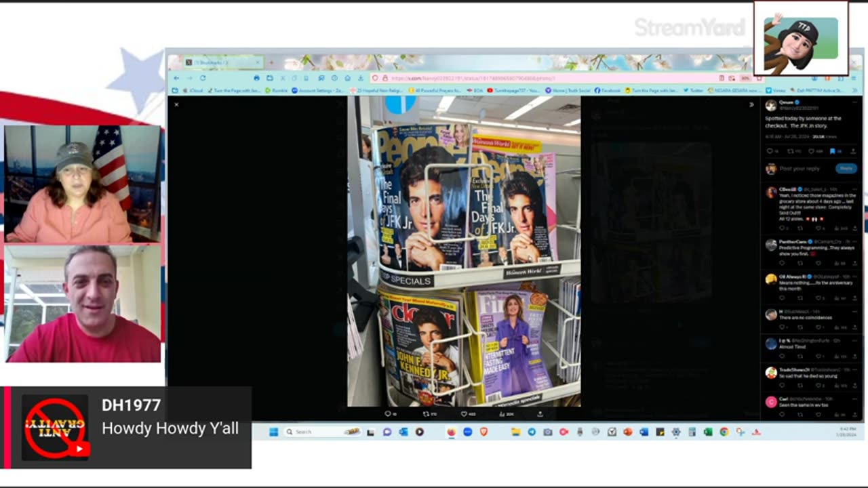Collapse the reply sidebar with double-chevron icon
Screen dimensions: 868x488
click(751, 104)
